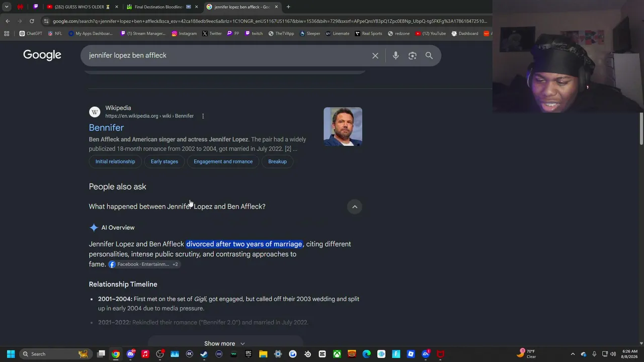Close the jennifer lopez ben affleck tab
This screenshot has width=644, height=362.
pos(276,7)
